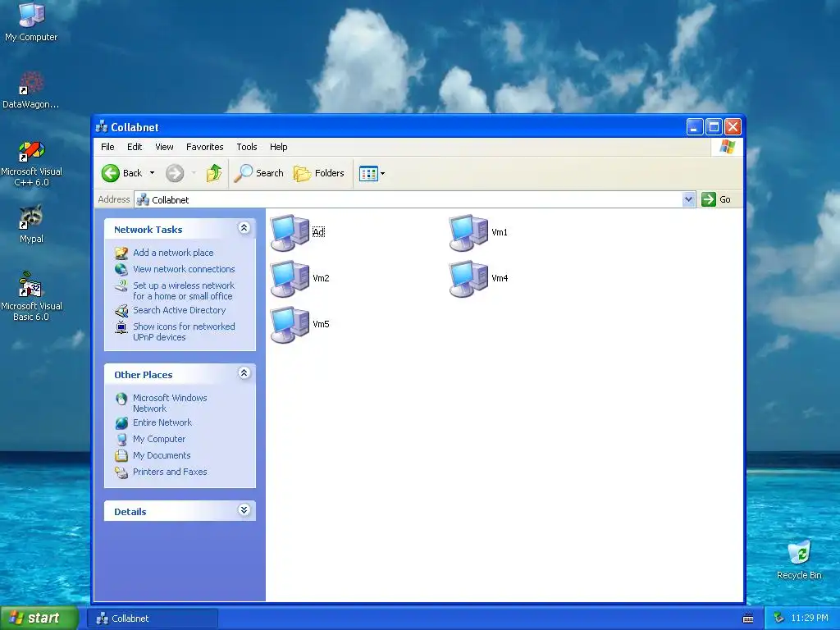This screenshot has height=630, width=840.
Task: Click Set up a wireless network link
Action: [x=184, y=291]
